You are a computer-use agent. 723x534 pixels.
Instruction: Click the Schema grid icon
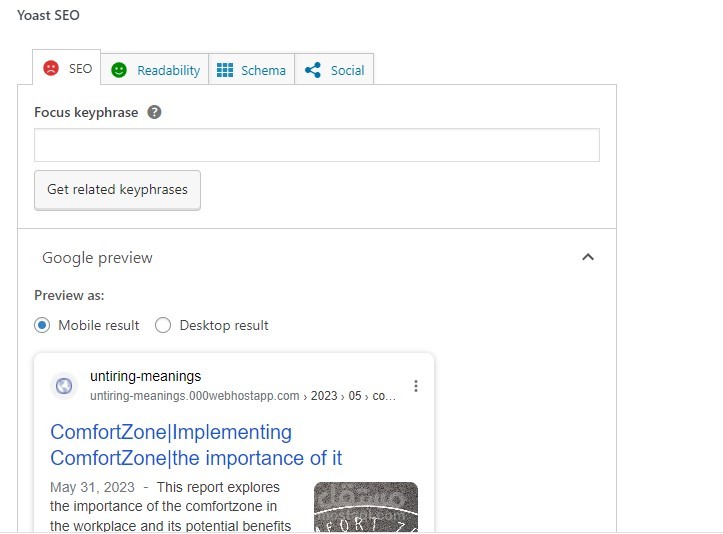(225, 70)
